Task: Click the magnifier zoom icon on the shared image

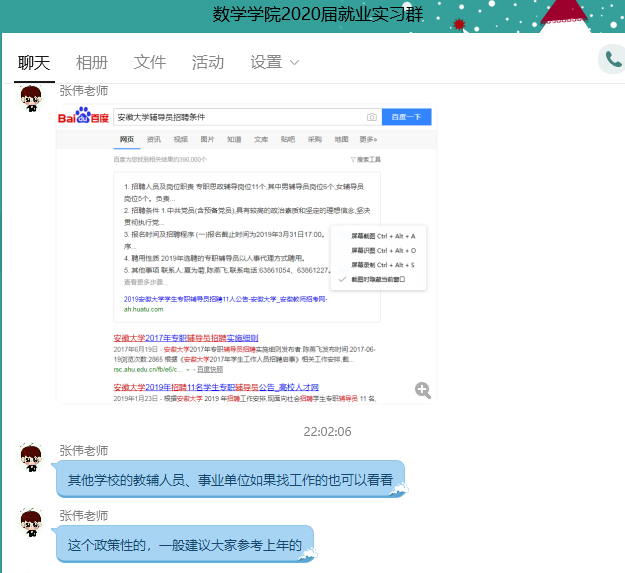Action: 423,390
